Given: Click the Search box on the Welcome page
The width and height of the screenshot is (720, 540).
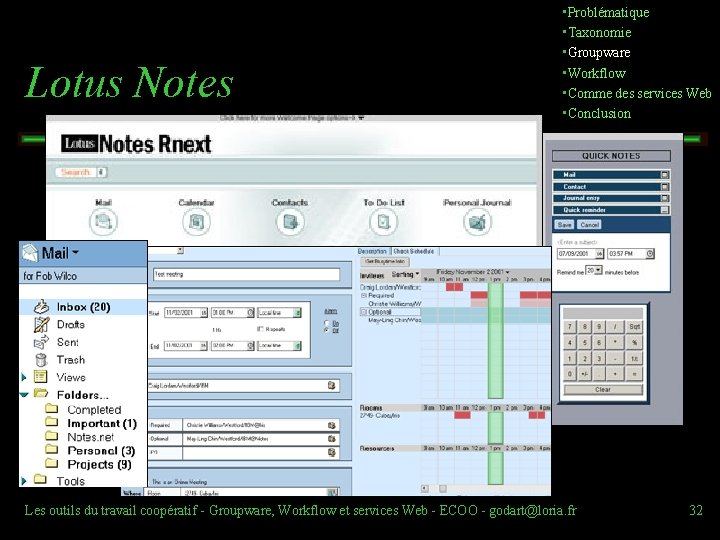Looking at the screenshot, I should click(76, 172).
